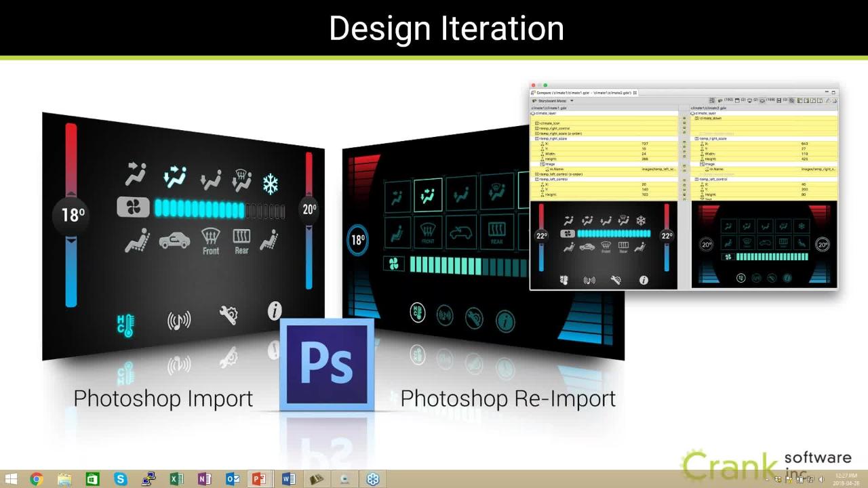Click the Photoshop Re-Import label
Screen dimensions: 868x488
coord(508,399)
